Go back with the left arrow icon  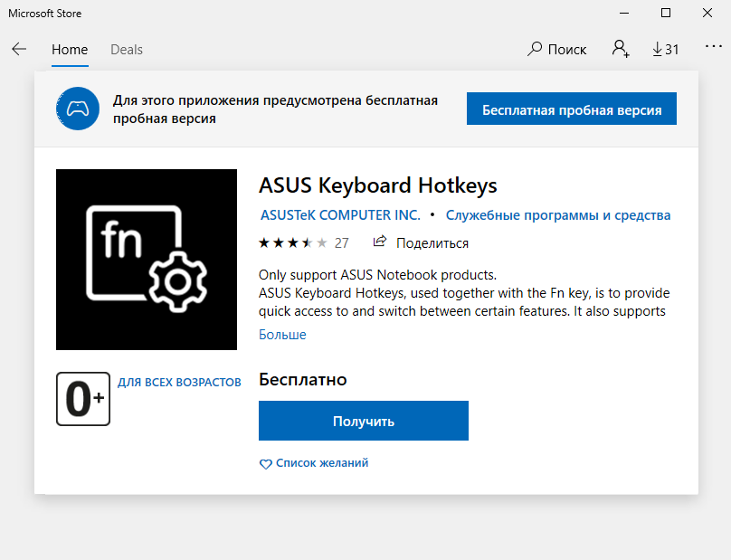19,49
